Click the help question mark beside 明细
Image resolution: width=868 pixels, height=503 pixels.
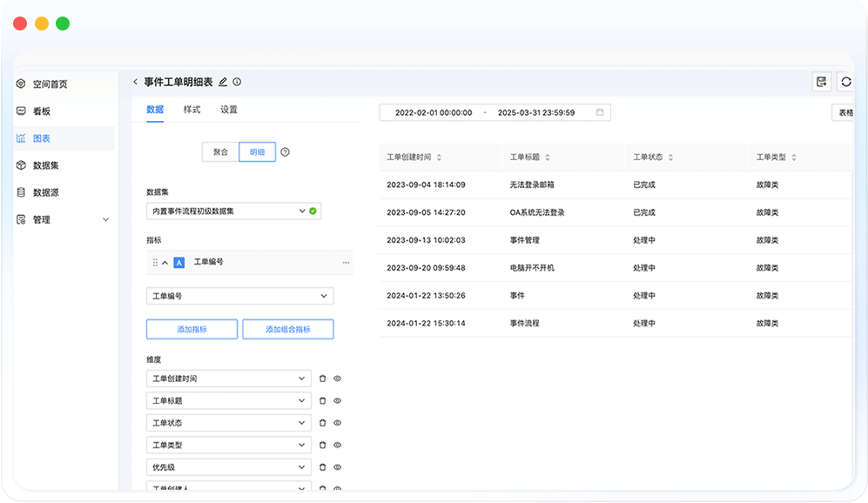(x=285, y=151)
